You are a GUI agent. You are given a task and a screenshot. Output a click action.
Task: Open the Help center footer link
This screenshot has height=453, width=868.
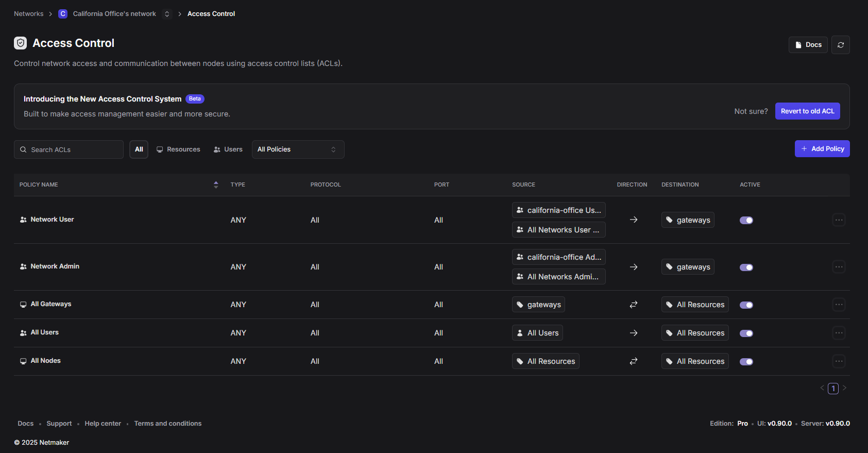[103, 424]
